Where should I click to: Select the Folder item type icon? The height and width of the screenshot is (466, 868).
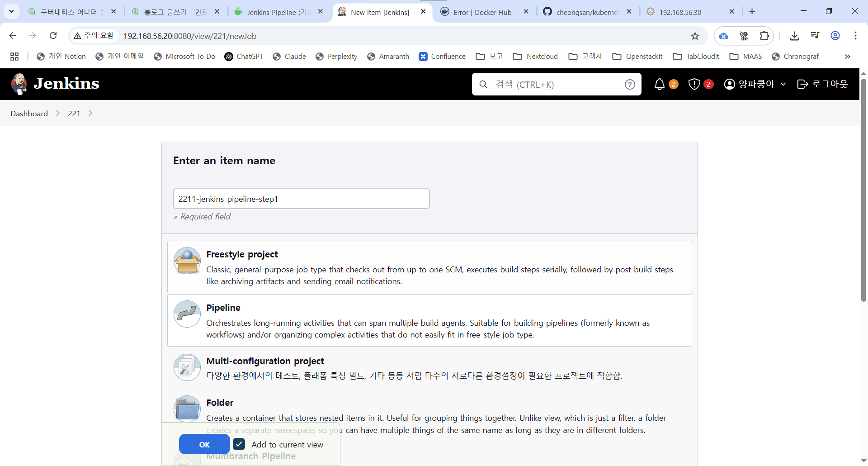point(187,409)
